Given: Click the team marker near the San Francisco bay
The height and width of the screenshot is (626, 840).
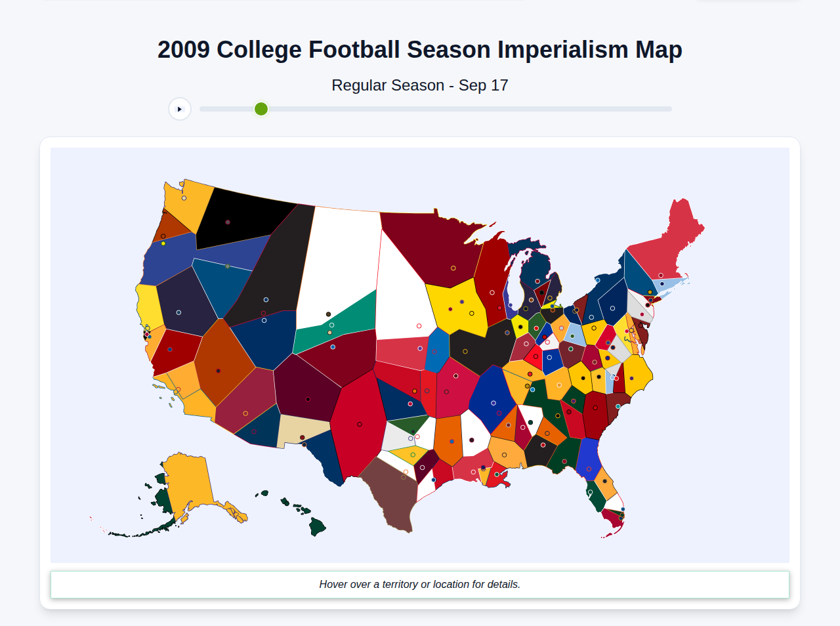Looking at the screenshot, I should 147,334.
